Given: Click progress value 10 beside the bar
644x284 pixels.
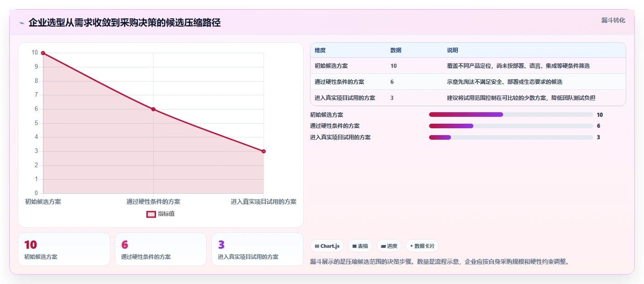Looking at the screenshot, I should tap(600, 115).
